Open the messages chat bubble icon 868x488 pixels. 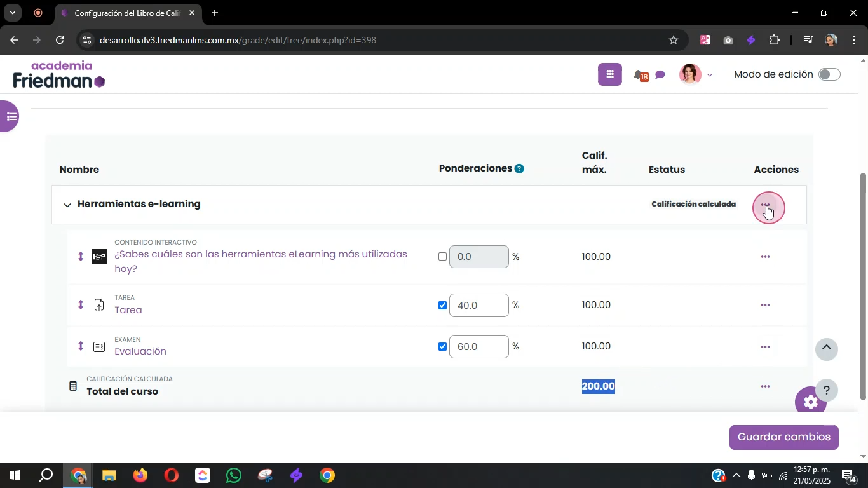(x=660, y=75)
